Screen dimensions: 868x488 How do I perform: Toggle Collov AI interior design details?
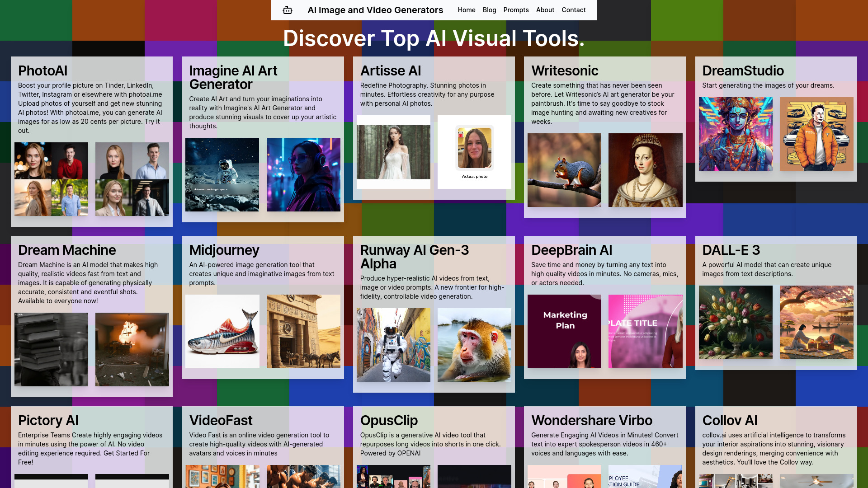pos(730,420)
